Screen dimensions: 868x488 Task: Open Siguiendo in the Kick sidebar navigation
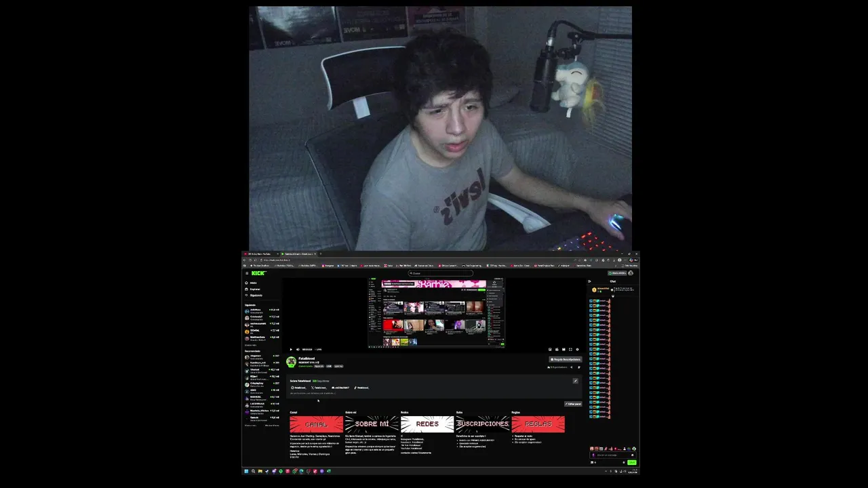pos(254,295)
